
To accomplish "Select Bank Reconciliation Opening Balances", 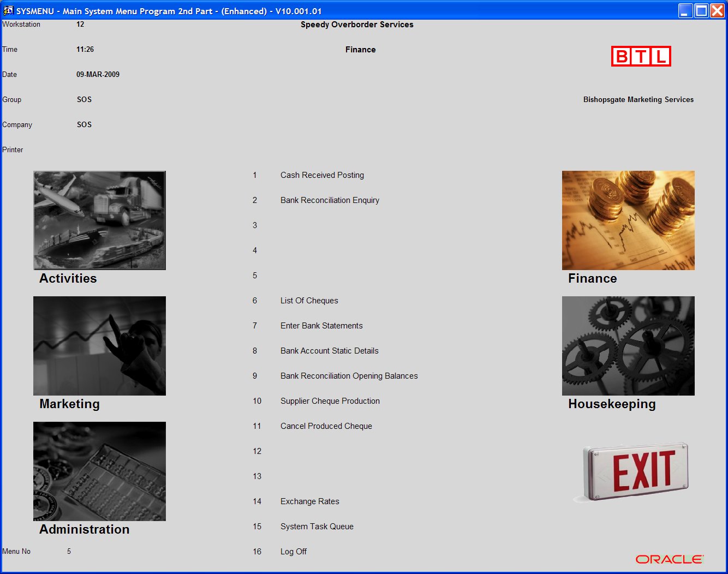I will click(349, 376).
